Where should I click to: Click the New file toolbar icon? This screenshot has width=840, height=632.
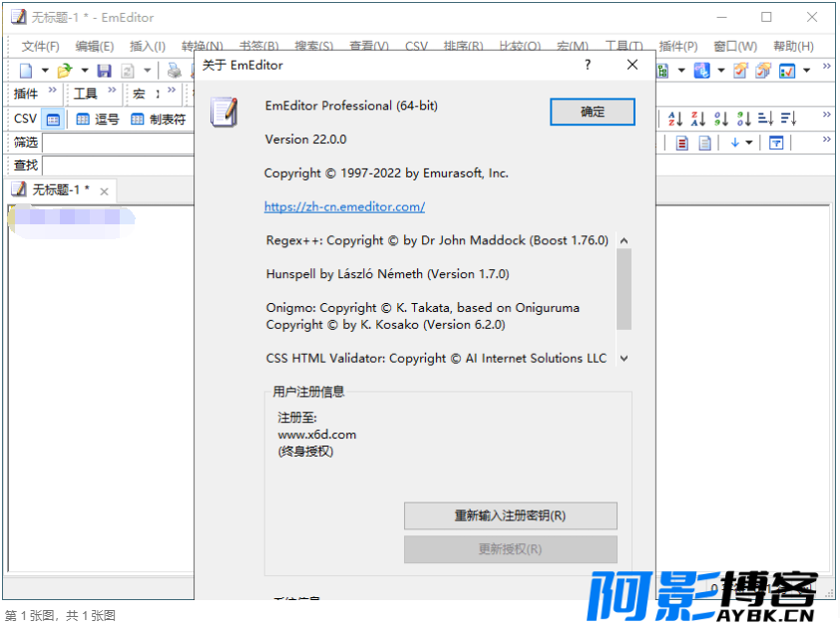(x=26, y=71)
